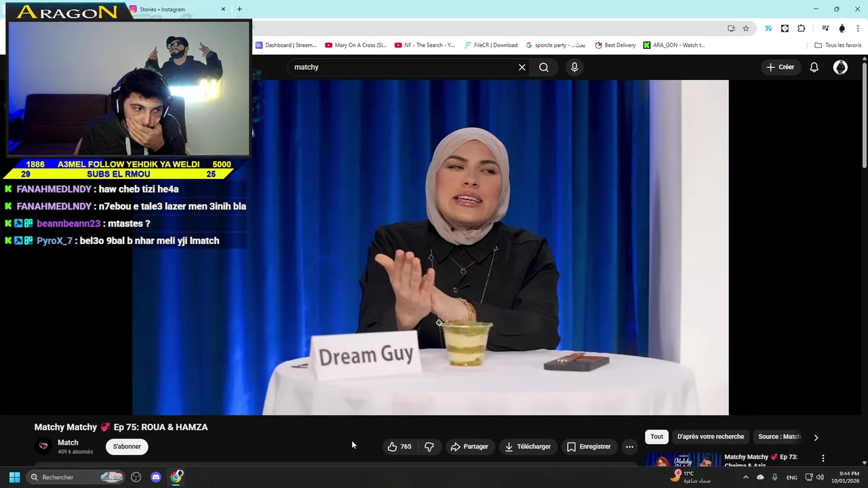The height and width of the screenshot is (488, 868).
Task: Open the Match channel name link
Action: (x=68, y=443)
